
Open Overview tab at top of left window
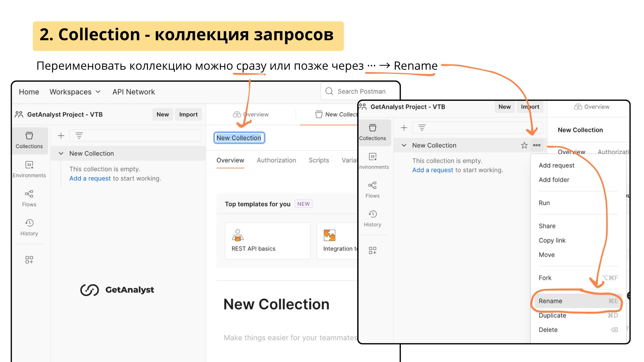(251, 115)
